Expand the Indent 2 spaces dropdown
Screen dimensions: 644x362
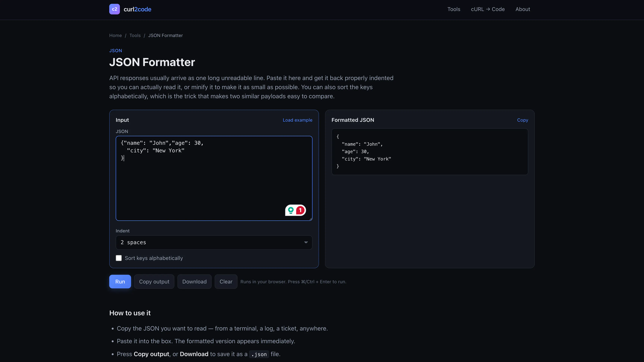(x=214, y=242)
